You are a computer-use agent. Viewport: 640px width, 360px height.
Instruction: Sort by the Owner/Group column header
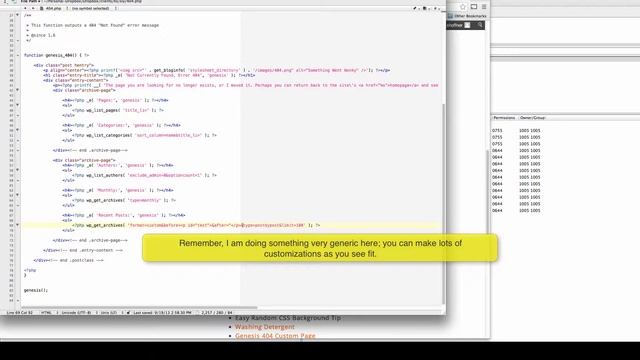coord(533,118)
